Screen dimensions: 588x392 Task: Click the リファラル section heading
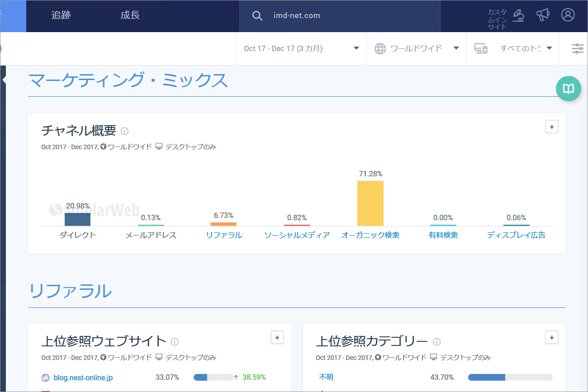click(x=70, y=291)
